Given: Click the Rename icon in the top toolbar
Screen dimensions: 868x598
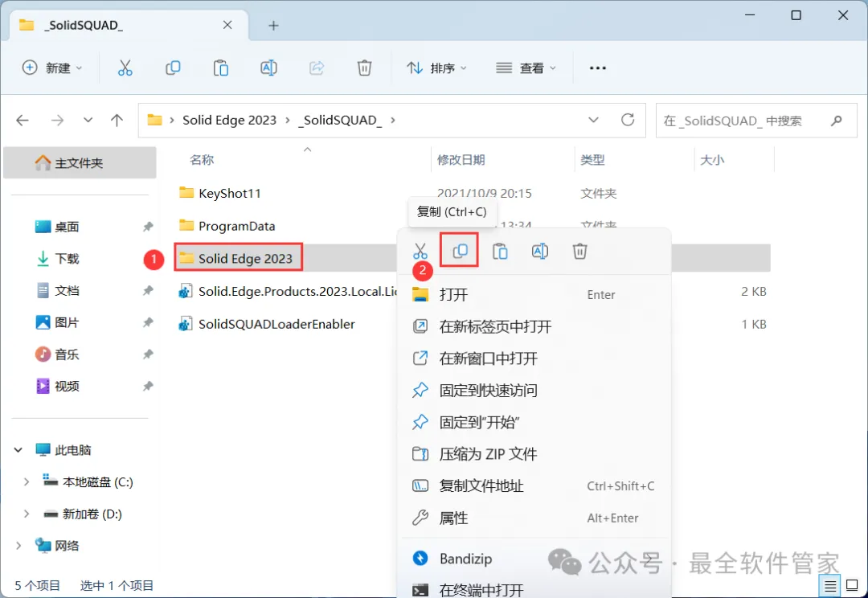Looking at the screenshot, I should click(268, 68).
